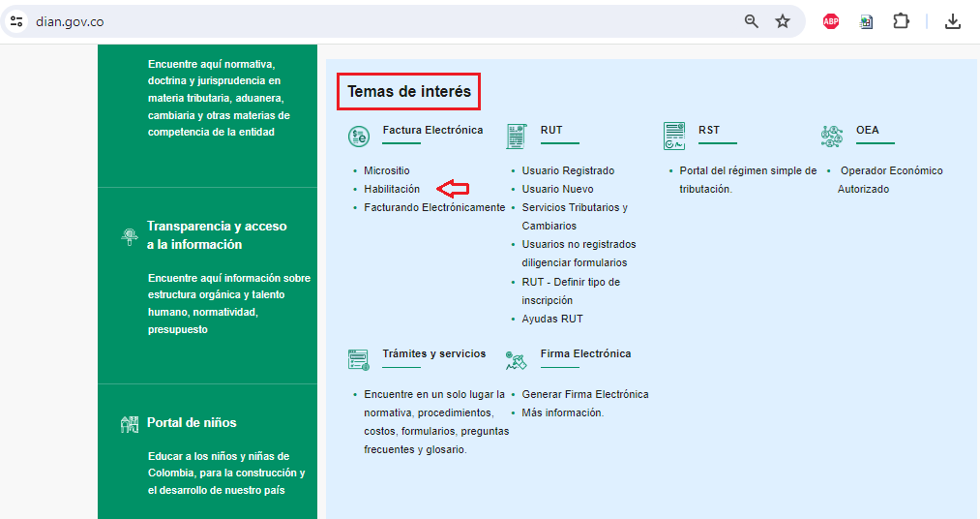Open the Factura Electrónica heading
980x519 pixels.
point(432,130)
